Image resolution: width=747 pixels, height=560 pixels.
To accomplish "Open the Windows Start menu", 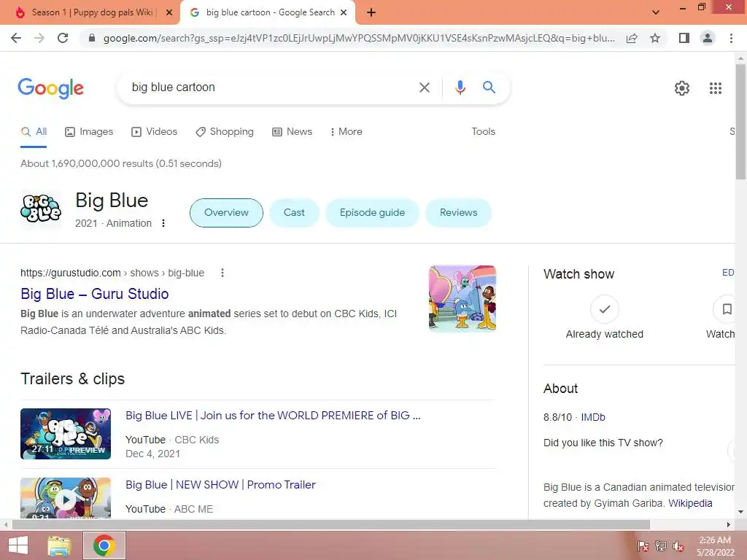I will click(x=18, y=545).
